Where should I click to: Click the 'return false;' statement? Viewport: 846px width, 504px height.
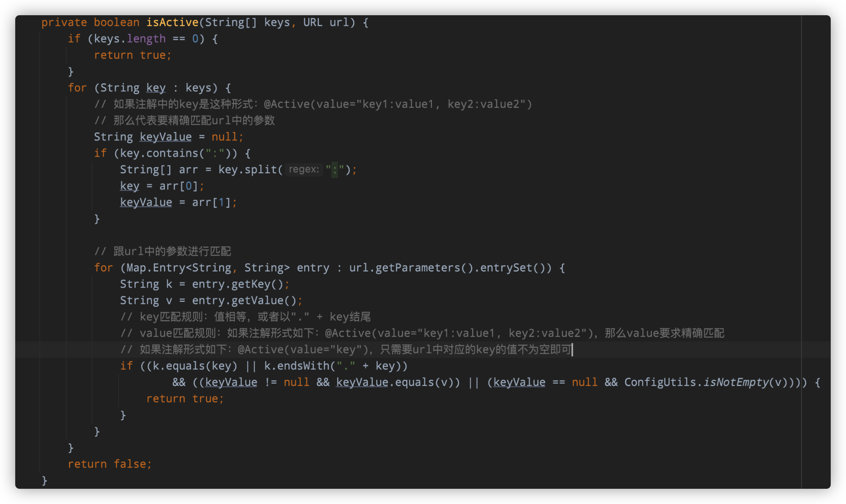[x=110, y=464]
